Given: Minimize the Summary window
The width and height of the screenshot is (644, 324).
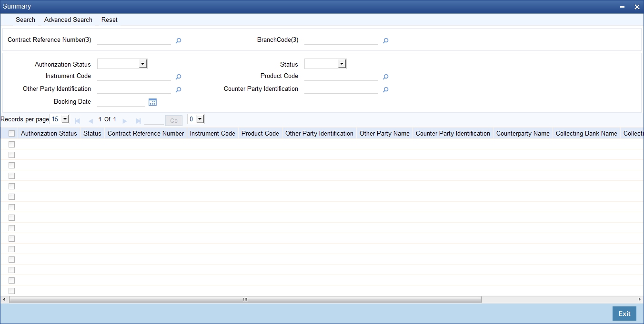Looking at the screenshot, I should pos(623,7).
